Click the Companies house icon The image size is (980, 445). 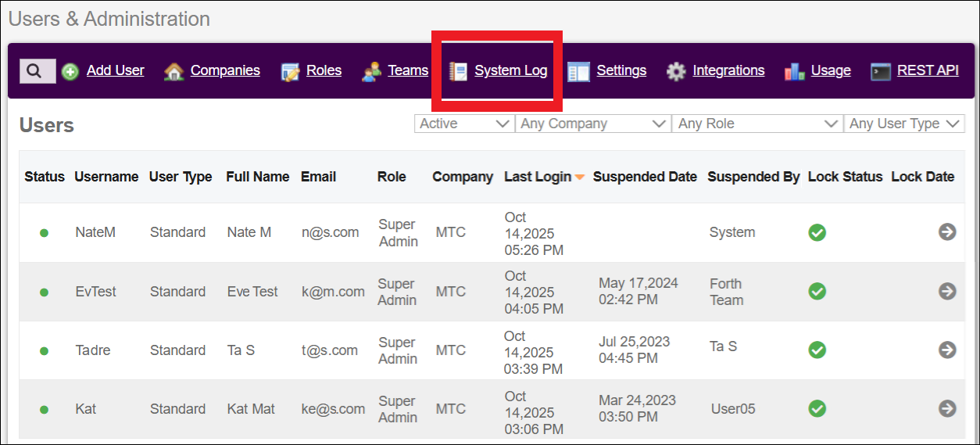174,71
